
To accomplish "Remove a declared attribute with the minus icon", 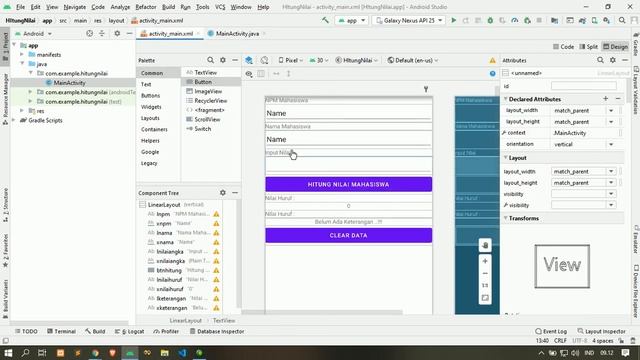I will [618, 99].
